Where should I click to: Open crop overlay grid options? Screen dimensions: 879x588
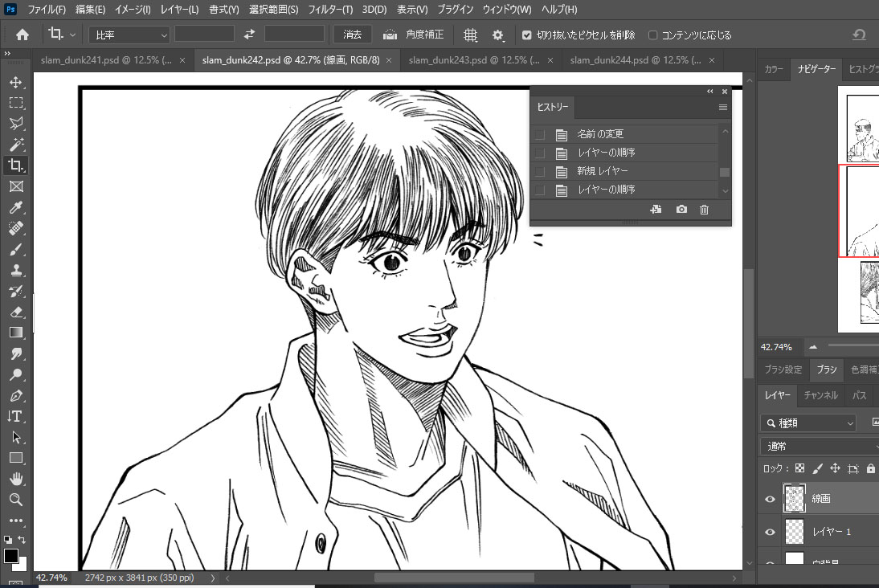470,35
